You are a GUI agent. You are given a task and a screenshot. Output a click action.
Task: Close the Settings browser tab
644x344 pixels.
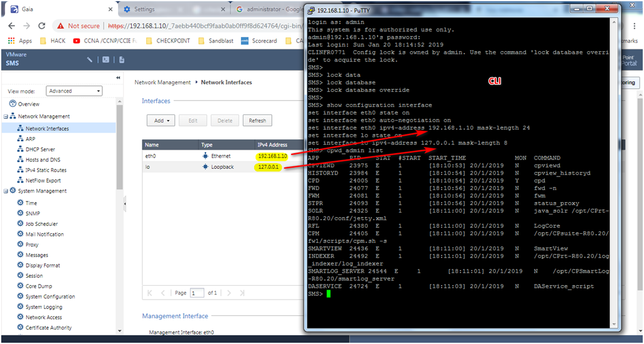point(223,9)
